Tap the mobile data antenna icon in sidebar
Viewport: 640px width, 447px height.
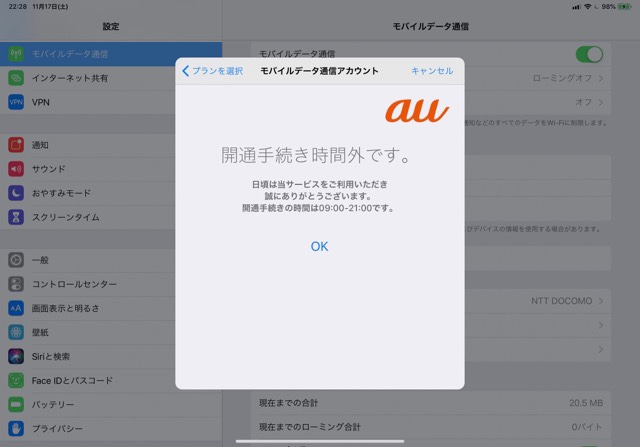coord(16,54)
